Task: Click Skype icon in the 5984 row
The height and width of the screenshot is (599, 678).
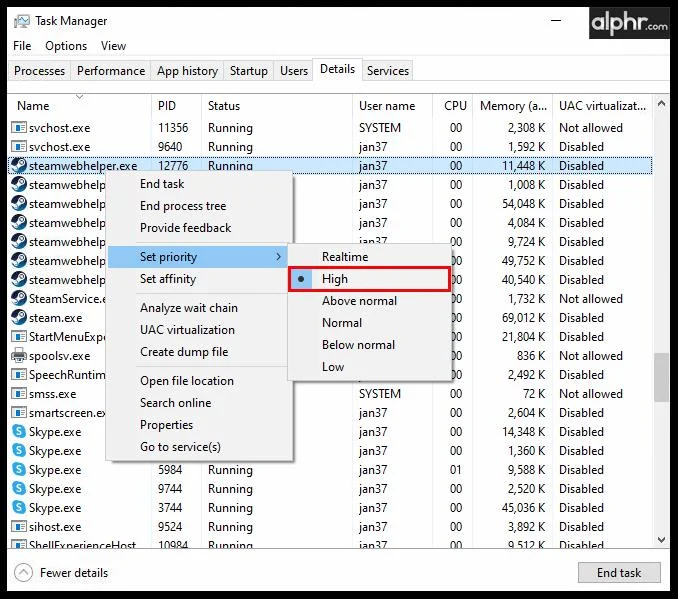Action: click(19, 469)
